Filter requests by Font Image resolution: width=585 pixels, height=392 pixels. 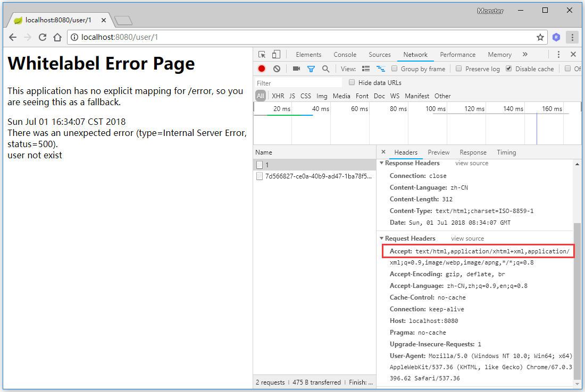[362, 96]
